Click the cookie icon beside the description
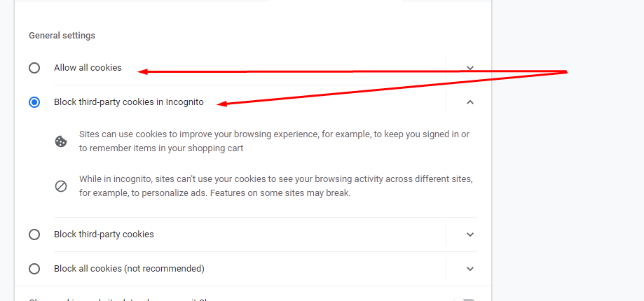 61,141
